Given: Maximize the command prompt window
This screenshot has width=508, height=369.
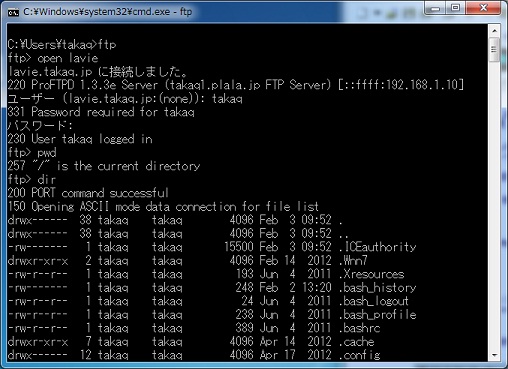Looking at the screenshot, I should point(456,8).
